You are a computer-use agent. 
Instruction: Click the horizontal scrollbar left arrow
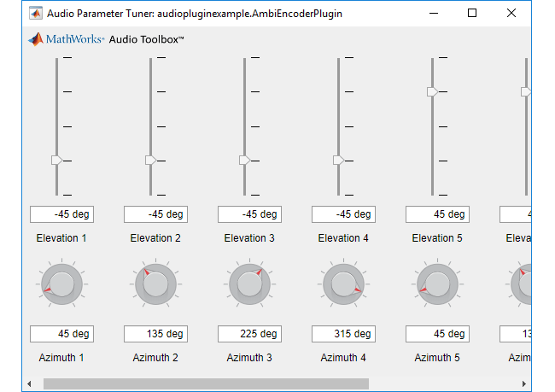(29, 383)
